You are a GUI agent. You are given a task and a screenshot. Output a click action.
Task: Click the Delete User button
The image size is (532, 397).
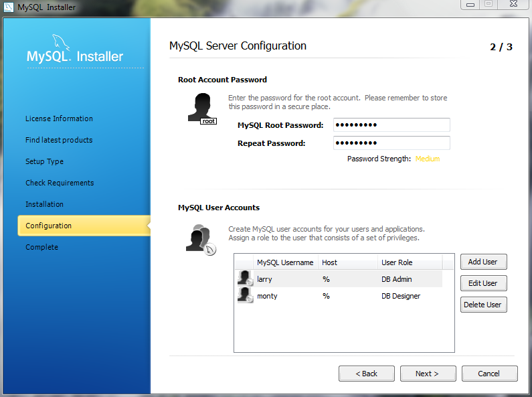click(x=483, y=305)
